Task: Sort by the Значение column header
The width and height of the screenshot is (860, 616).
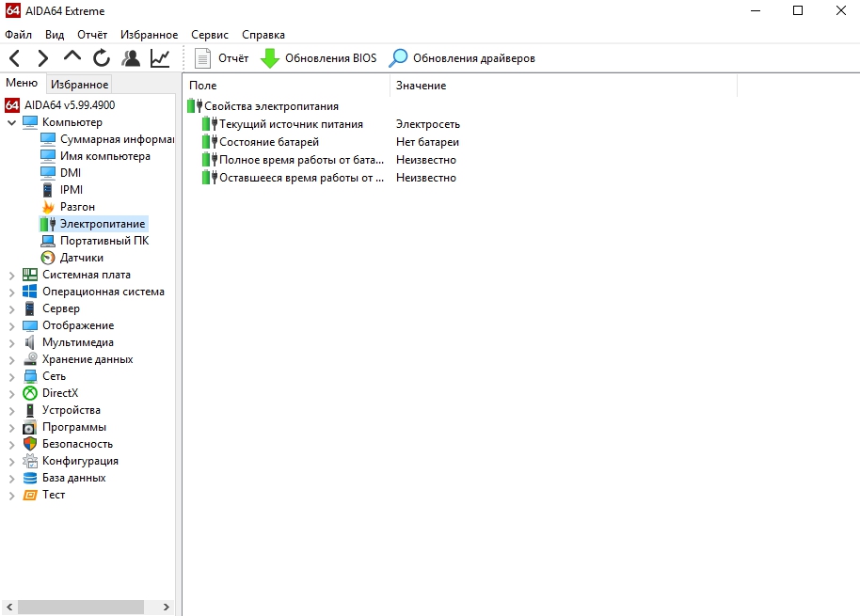Action: pos(564,86)
